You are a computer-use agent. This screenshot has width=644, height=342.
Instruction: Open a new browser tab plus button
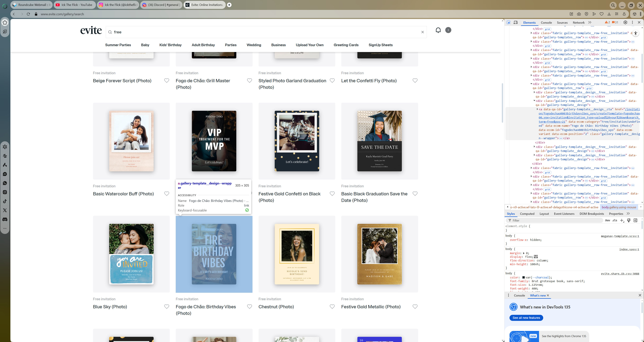pyautogui.click(x=229, y=5)
